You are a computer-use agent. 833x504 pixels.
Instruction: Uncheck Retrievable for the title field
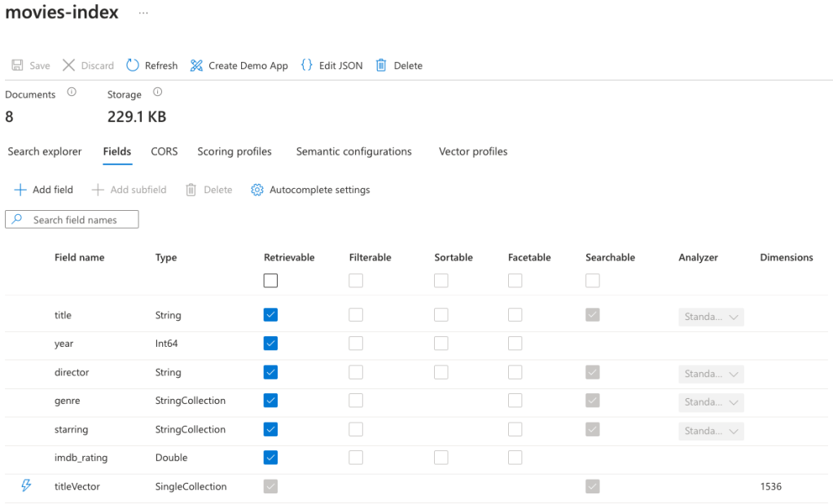(x=270, y=315)
